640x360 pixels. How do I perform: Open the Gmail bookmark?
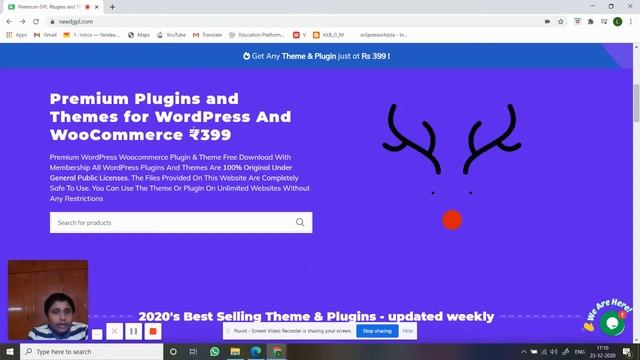tap(45, 35)
